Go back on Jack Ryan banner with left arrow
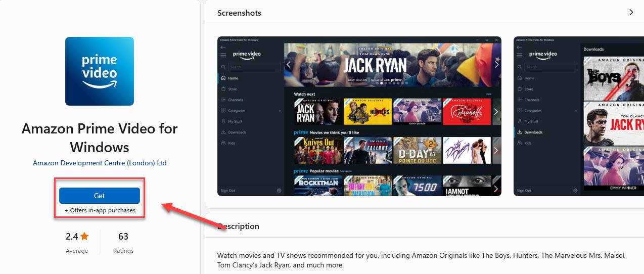 click(289, 64)
